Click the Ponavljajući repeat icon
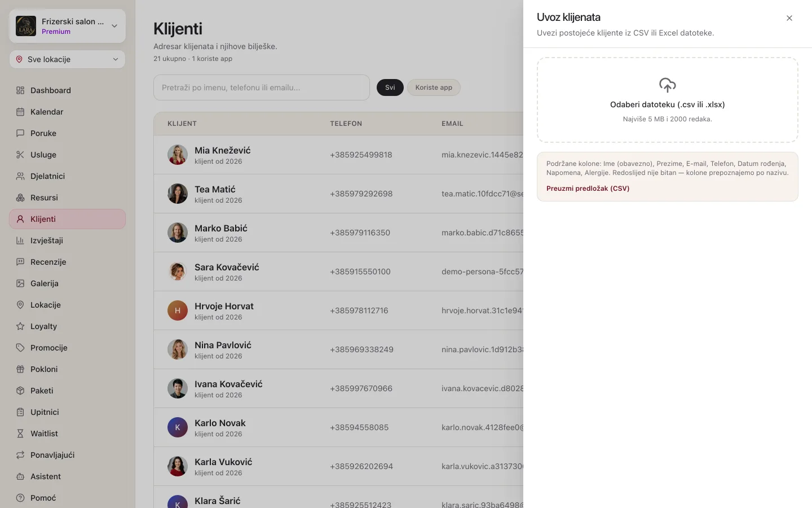 (20, 455)
